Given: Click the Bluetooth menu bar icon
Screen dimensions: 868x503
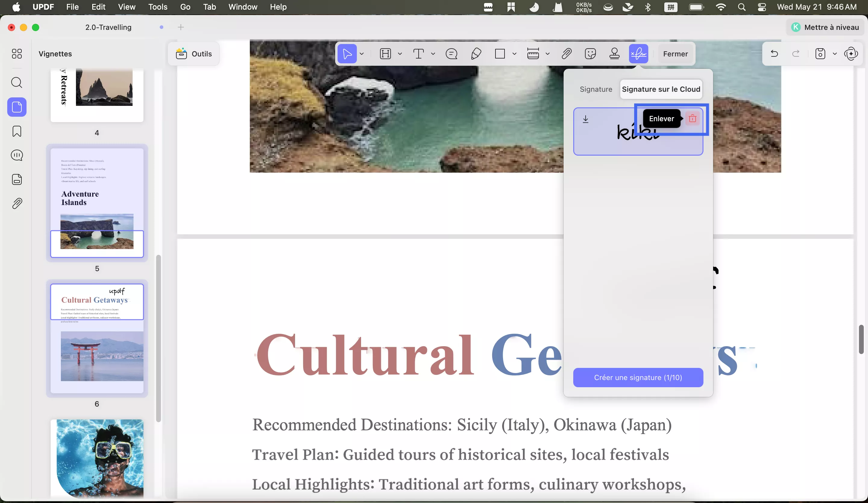Looking at the screenshot, I should (648, 7).
